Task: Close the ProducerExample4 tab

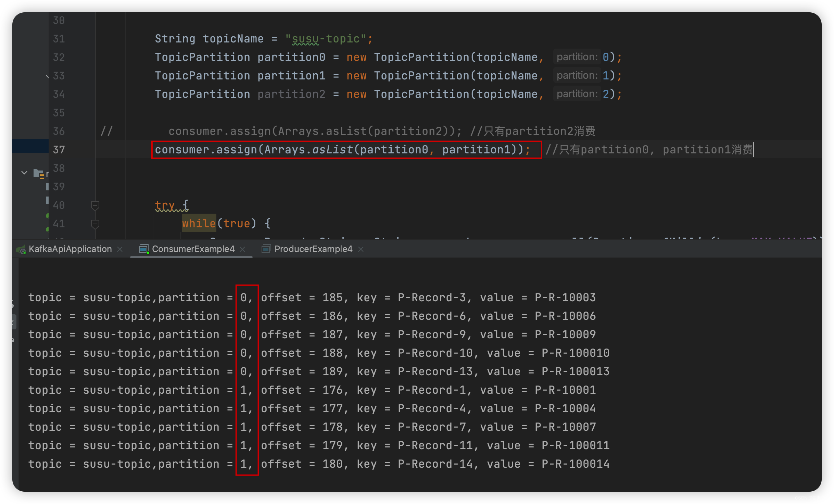Action: 361,249
